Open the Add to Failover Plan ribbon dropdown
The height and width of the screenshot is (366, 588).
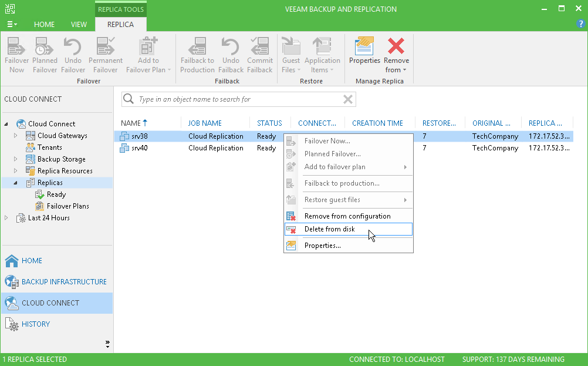(148, 55)
